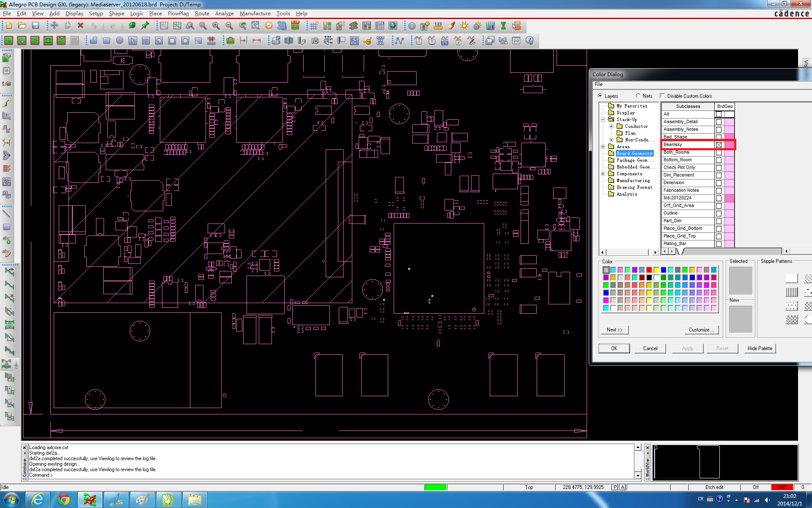The height and width of the screenshot is (508, 812).
Task: Click the Open folder toolbar icon
Action: [x=22, y=26]
